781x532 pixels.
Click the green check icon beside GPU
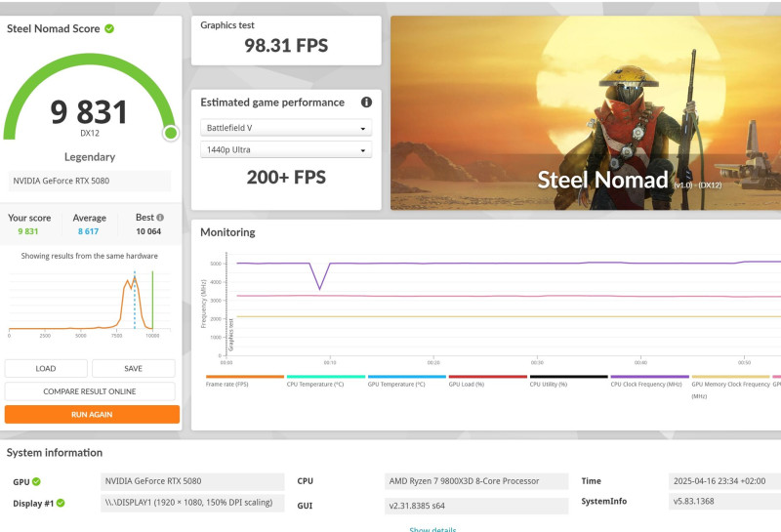(x=36, y=481)
